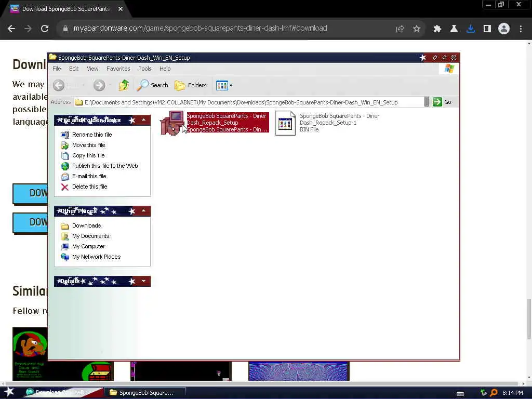Click the Explorer address path field
Image resolution: width=532 pixels, height=399 pixels.
click(x=249, y=102)
